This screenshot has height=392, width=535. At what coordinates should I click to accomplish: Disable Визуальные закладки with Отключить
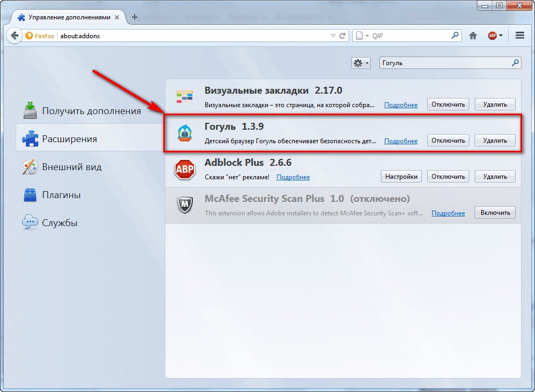click(448, 104)
